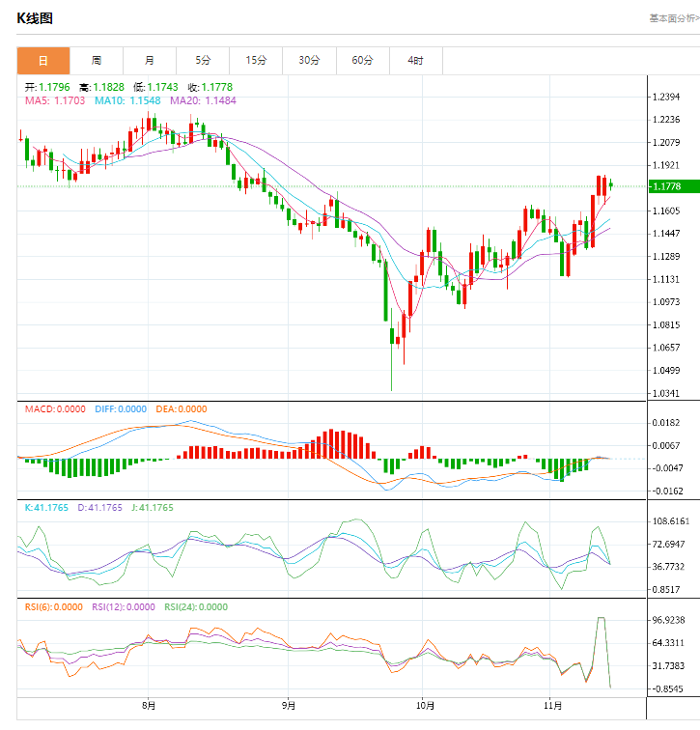This screenshot has width=700, height=730.
Task: Click the RSI(12):0.0000 indicator label
Action: click(x=124, y=607)
